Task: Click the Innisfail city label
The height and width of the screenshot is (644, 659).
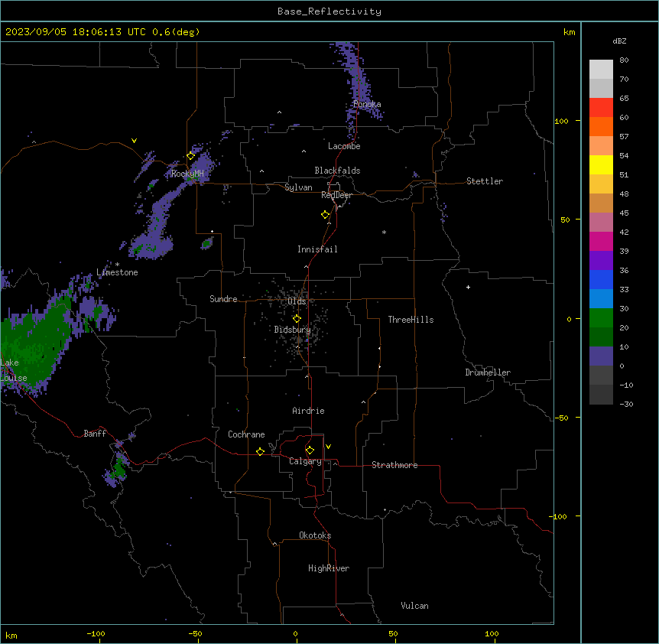Action: coord(317,249)
